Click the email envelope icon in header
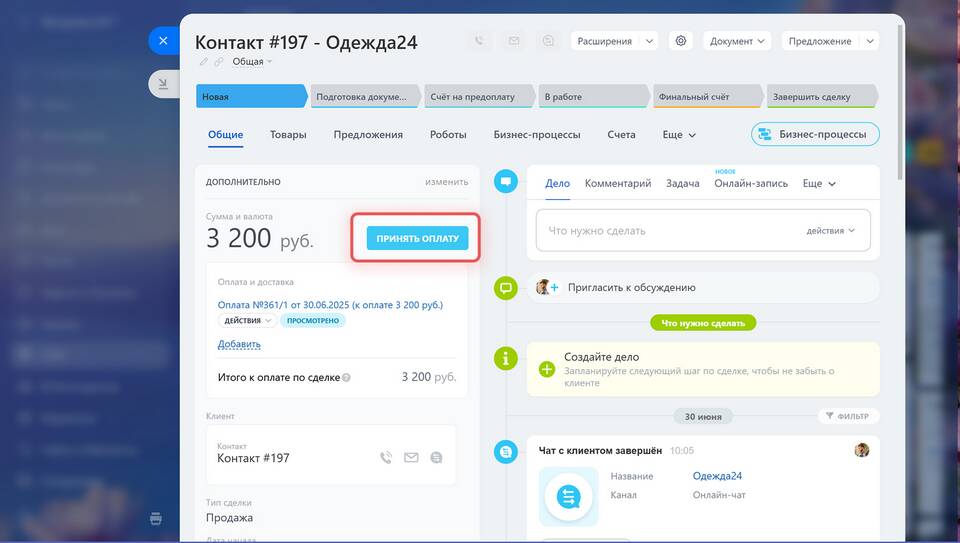960x543 pixels. click(x=513, y=41)
